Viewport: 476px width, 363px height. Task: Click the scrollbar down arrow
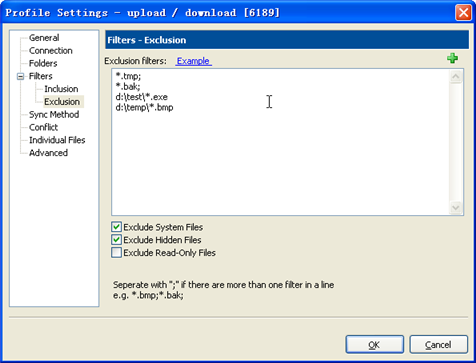(x=456, y=207)
